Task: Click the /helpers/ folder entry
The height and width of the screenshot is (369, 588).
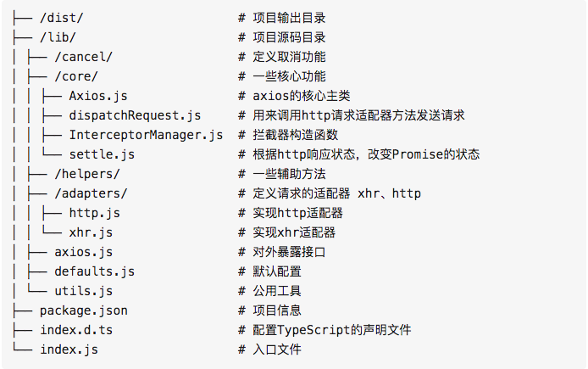Action: coord(87,174)
